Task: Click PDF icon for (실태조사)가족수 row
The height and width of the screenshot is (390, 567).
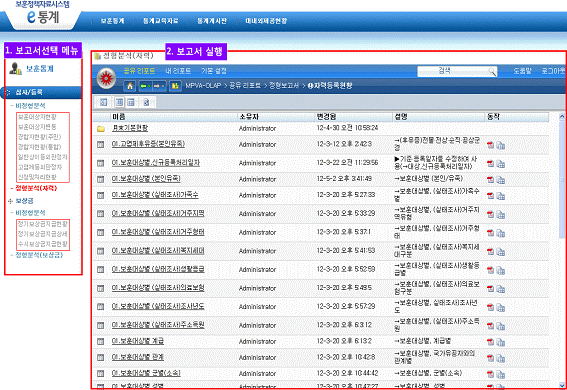Action: coord(491,196)
